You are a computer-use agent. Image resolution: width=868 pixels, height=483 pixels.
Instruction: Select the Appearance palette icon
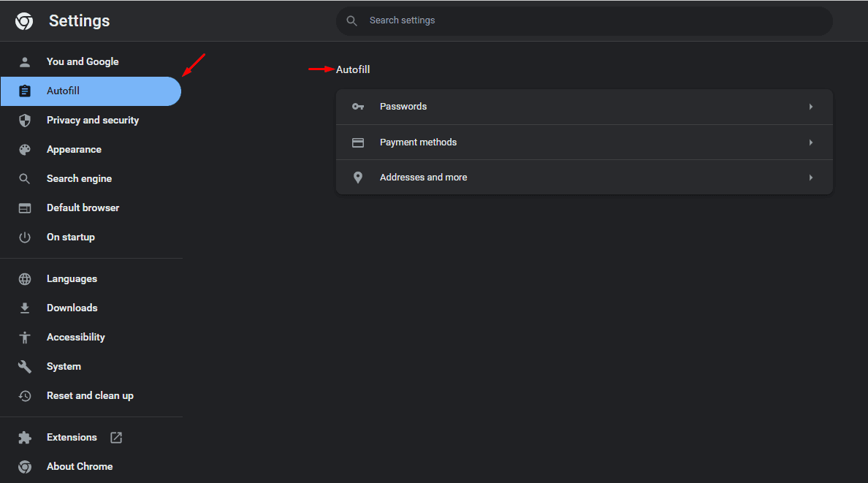point(25,149)
